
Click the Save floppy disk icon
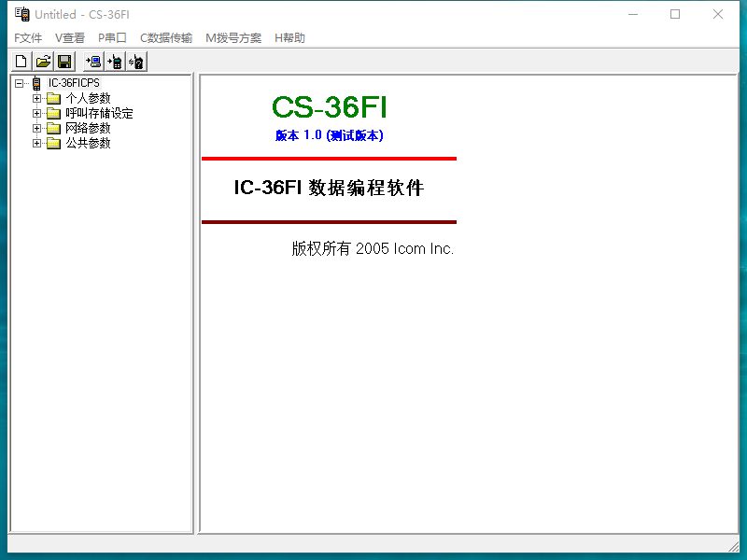[x=64, y=63]
